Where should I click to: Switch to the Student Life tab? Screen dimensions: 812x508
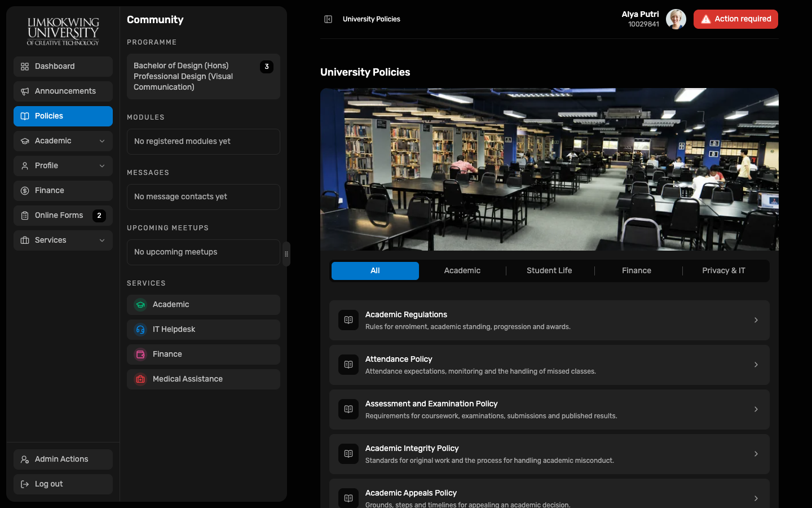coord(549,271)
